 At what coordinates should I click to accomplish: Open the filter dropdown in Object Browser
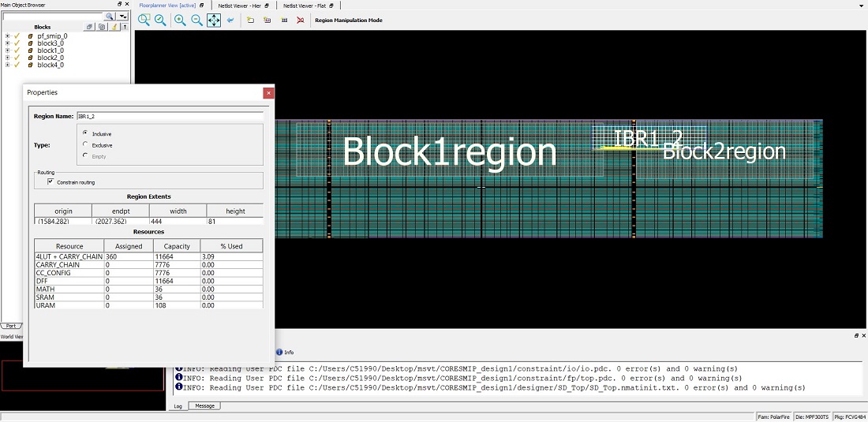click(123, 16)
